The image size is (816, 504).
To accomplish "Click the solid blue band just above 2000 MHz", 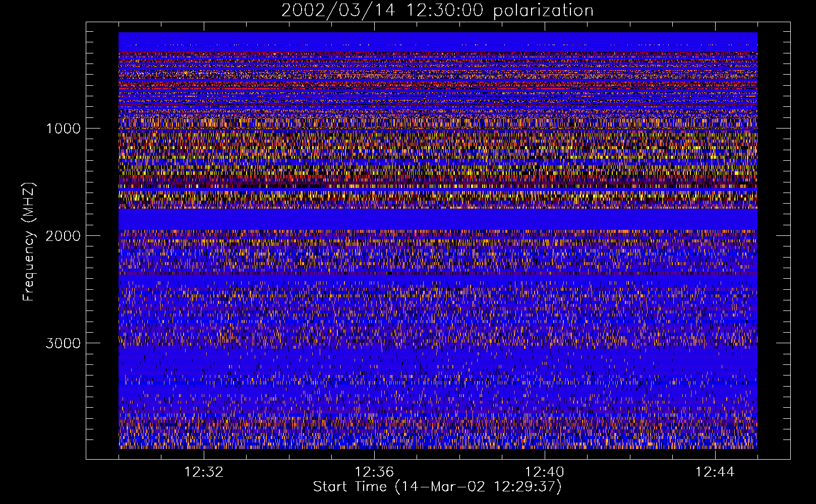I will point(438,219).
